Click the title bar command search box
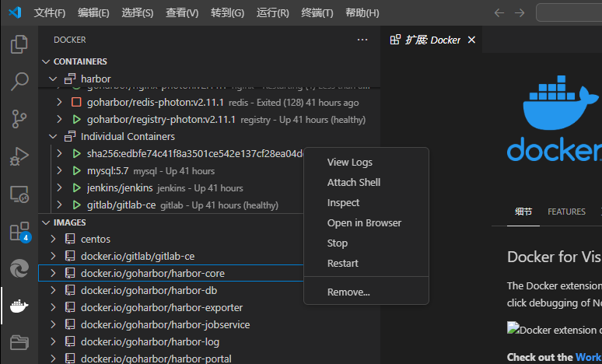The width and height of the screenshot is (602, 364). 569,12
